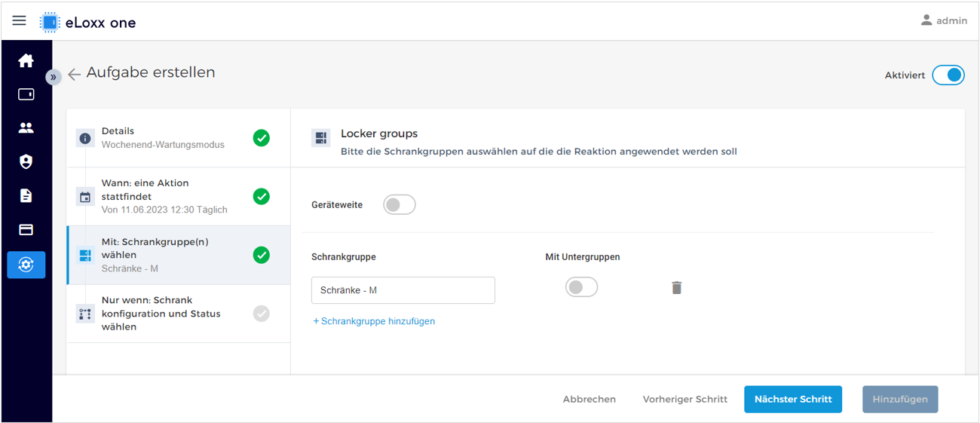The image size is (980, 423).
Task: Click the Abbrechen button
Action: tap(590, 399)
